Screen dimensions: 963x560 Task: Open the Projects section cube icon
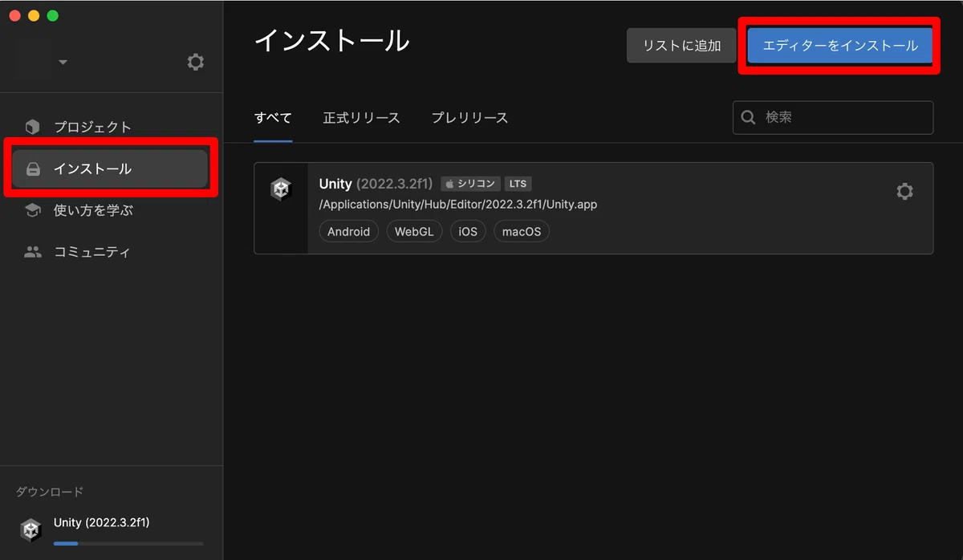pyautogui.click(x=33, y=127)
